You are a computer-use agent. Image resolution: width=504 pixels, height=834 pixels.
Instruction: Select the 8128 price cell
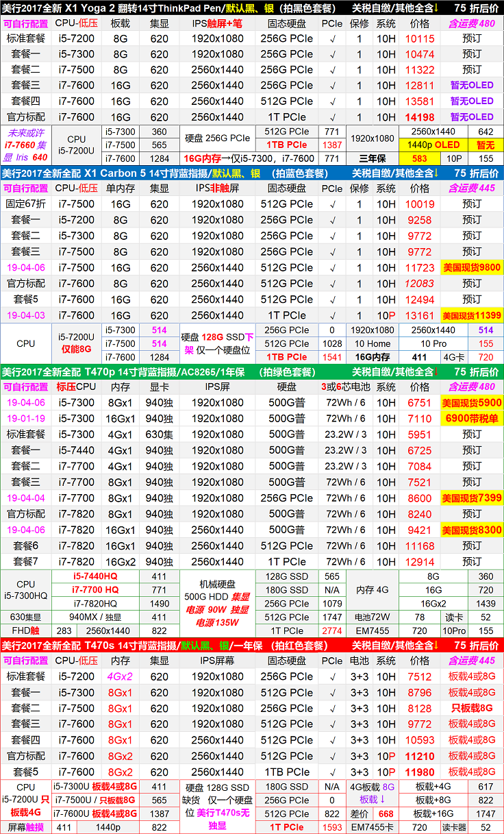420,709
